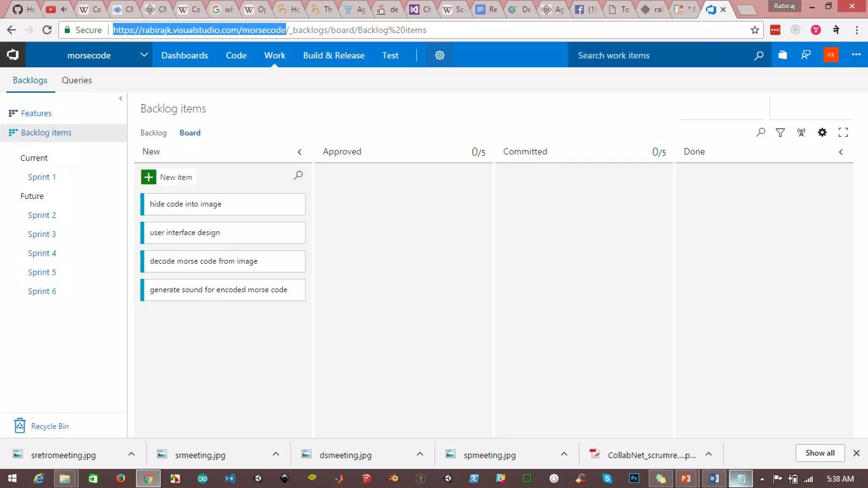The width and height of the screenshot is (868, 488).
Task: Toggle live updates icon on board
Action: (801, 133)
